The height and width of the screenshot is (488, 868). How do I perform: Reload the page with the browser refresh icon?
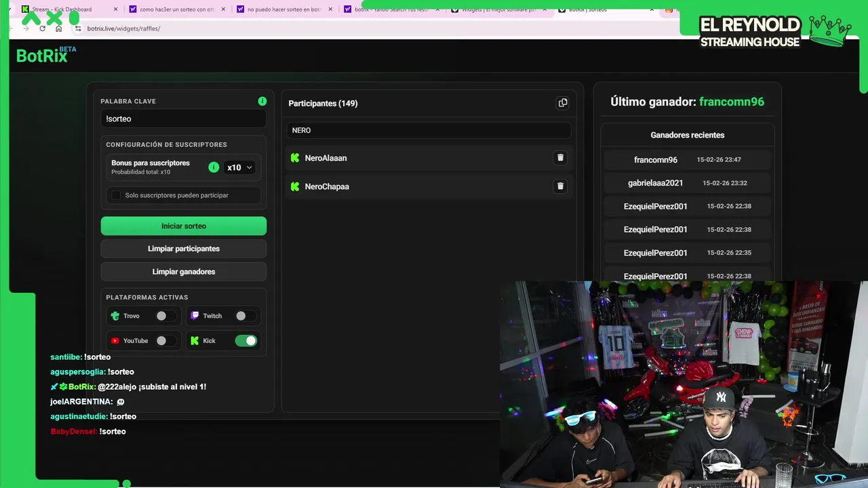coord(43,28)
